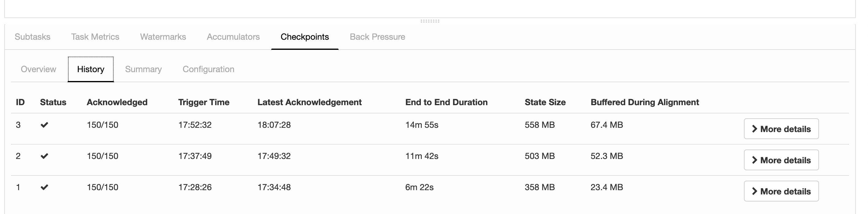Image resolution: width=868 pixels, height=214 pixels.
Task: Expand More details for checkpoint 2
Action: pyautogui.click(x=781, y=160)
